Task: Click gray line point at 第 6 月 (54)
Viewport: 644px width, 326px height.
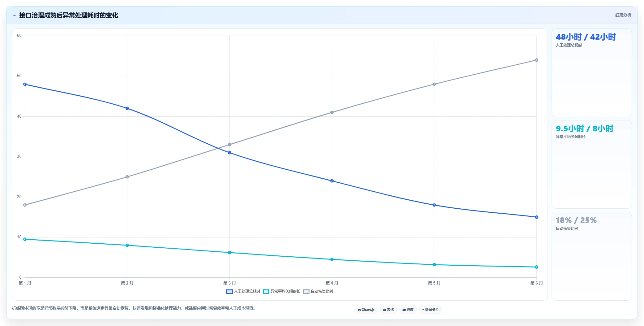Action: tap(536, 60)
